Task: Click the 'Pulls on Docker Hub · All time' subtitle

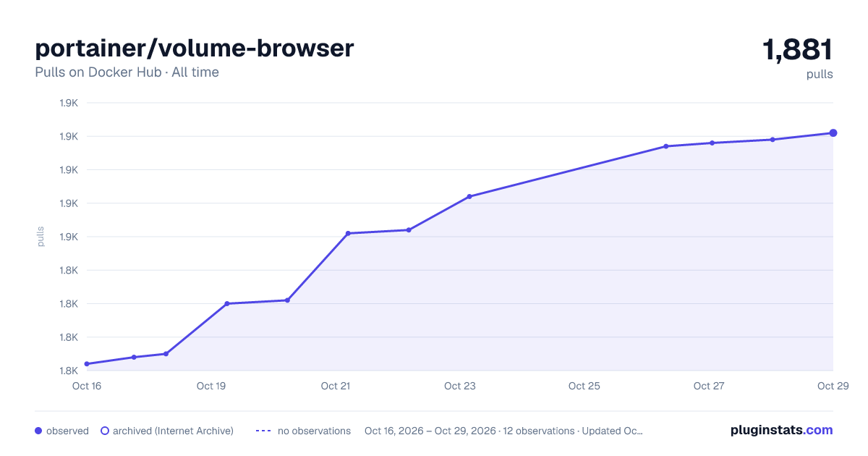Action: pyautogui.click(x=127, y=72)
